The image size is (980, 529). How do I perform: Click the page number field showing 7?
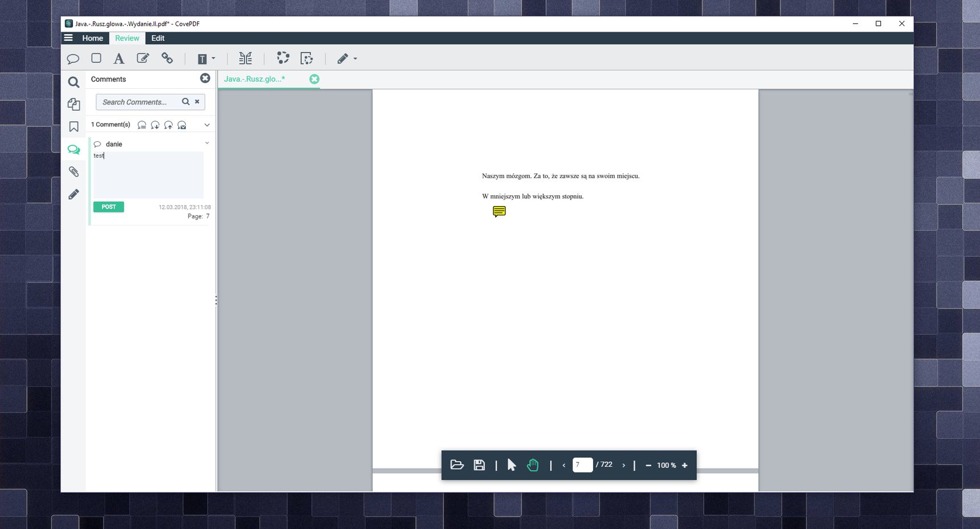coord(582,465)
